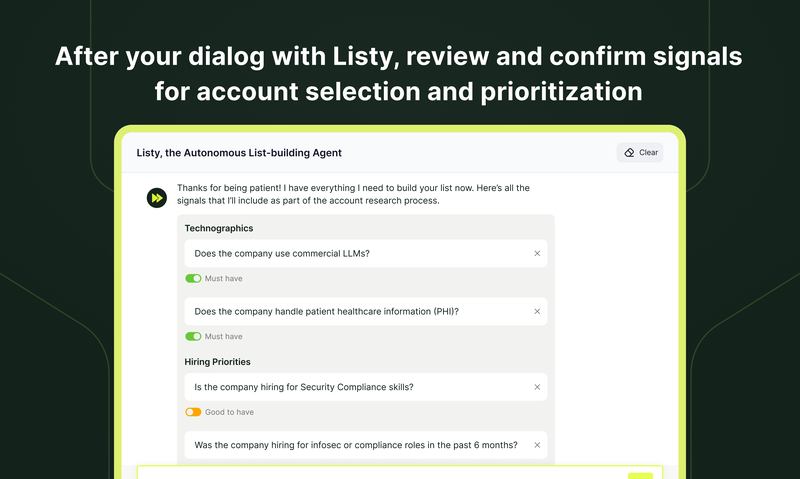Toggle Good to have for Security Compliance
Image resolution: width=800 pixels, height=479 pixels.
[193, 412]
